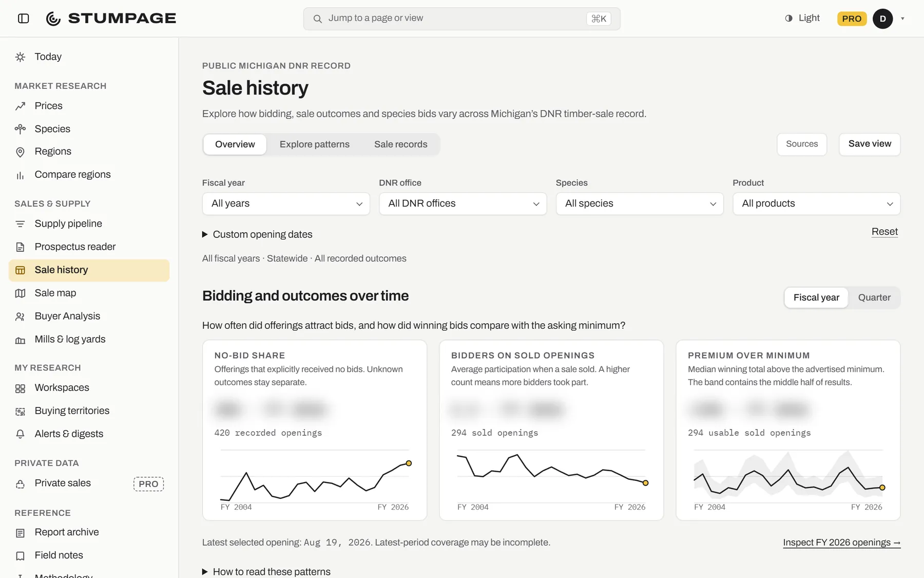The height and width of the screenshot is (578, 924).
Task: Select the Compare regions bar-chart icon
Action: click(20, 175)
